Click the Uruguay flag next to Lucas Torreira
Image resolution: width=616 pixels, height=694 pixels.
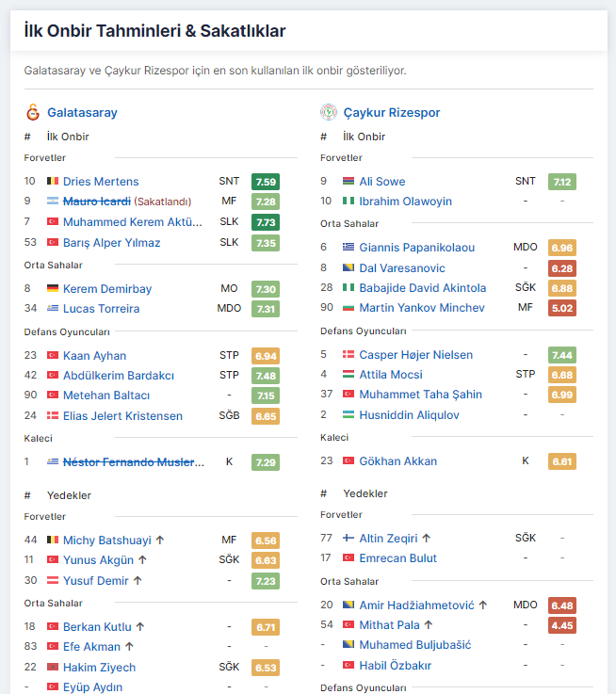pyautogui.click(x=53, y=309)
